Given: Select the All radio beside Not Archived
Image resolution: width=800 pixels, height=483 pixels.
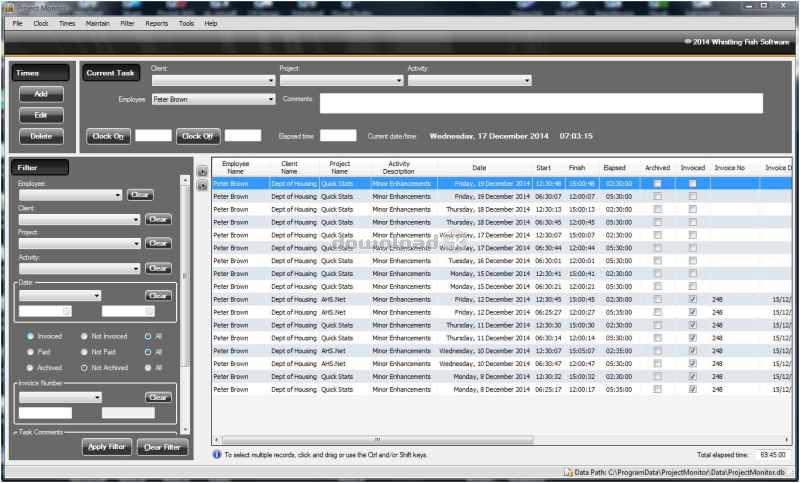Looking at the screenshot, I should [148, 368].
